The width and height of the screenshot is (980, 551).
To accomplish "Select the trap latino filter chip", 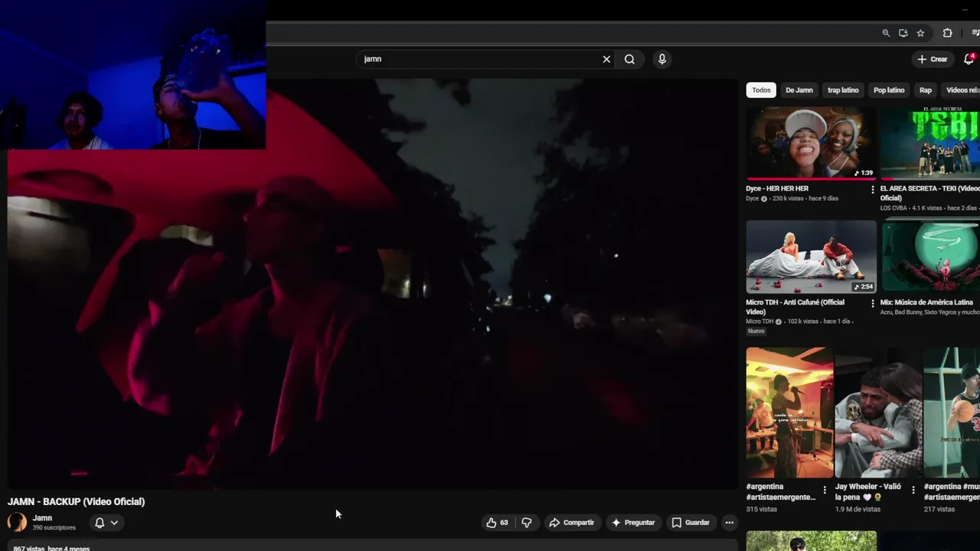I will point(843,90).
